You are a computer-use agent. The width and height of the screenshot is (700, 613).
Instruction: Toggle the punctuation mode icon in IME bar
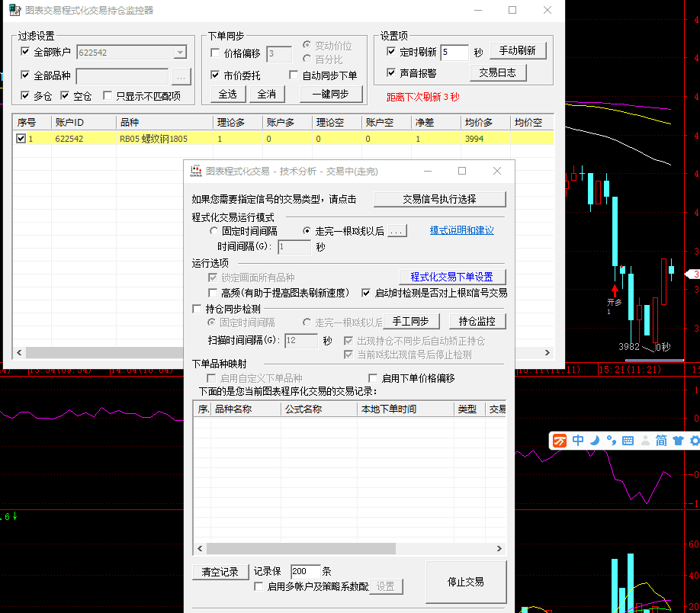(611, 441)
